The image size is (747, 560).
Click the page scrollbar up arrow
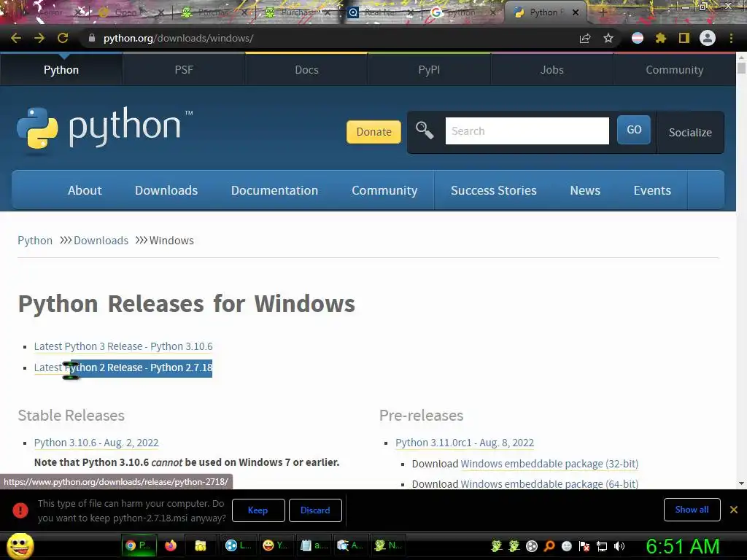741,58
